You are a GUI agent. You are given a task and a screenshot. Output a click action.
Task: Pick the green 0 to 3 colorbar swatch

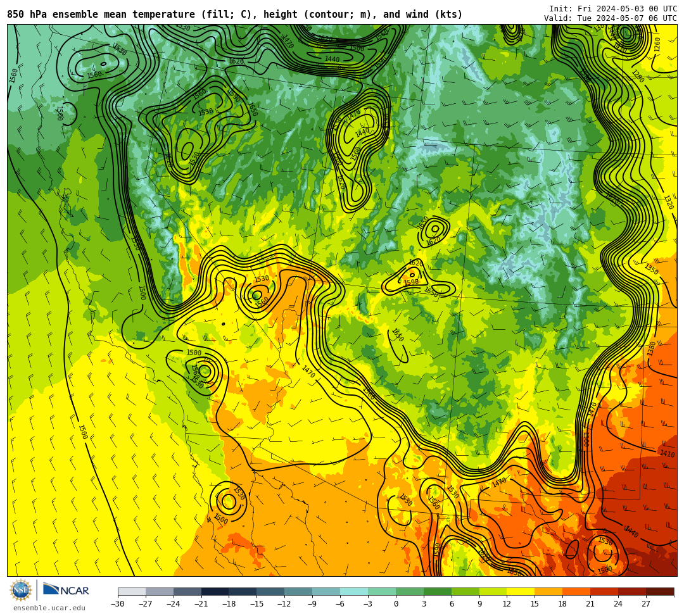(x=410, y=591)
